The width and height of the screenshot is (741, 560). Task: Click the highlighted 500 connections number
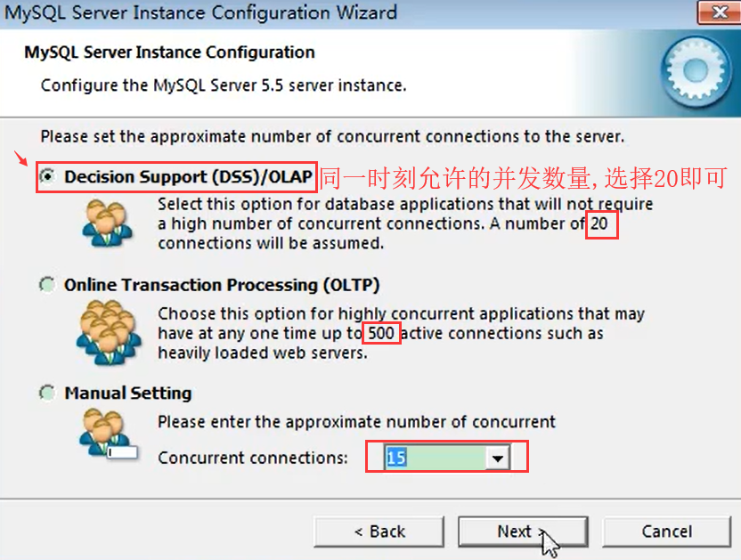pyautogui.click(x=381, y=333)
